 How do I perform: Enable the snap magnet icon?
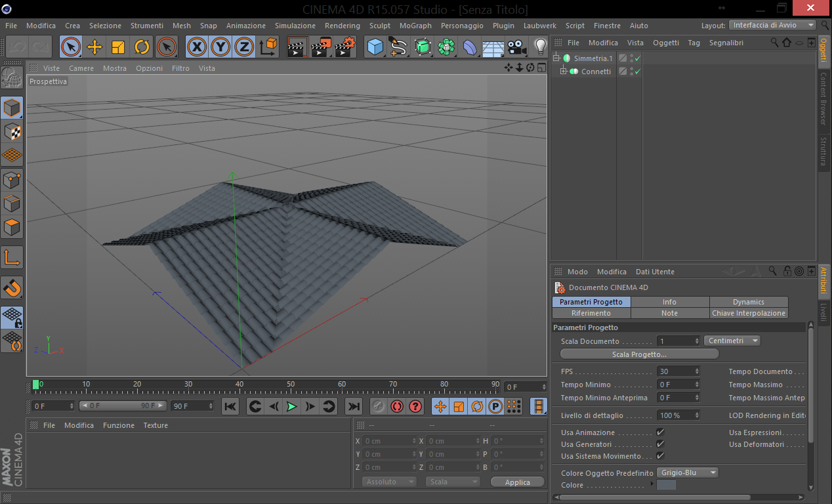coord(12,287)
